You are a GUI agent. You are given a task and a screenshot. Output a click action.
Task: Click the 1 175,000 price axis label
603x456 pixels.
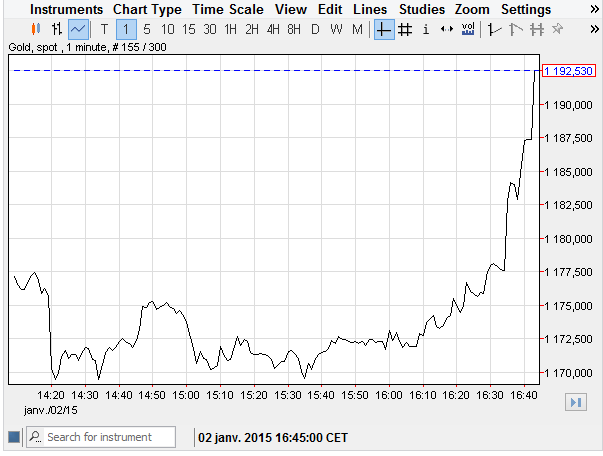[x=568, y=306]
